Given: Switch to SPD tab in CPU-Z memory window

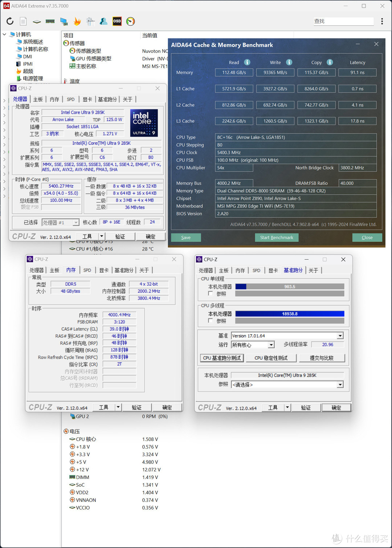Looking at the screenshot, I should coord(87,270).
